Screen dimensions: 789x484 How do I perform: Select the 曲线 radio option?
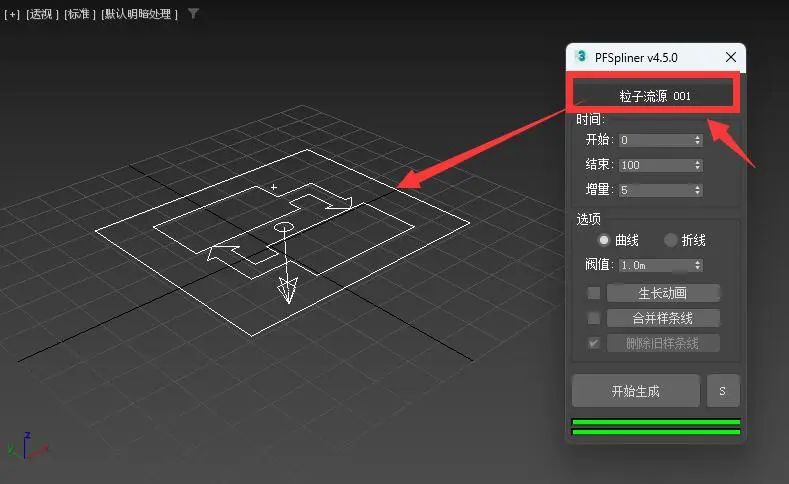(x=603, y=240)
